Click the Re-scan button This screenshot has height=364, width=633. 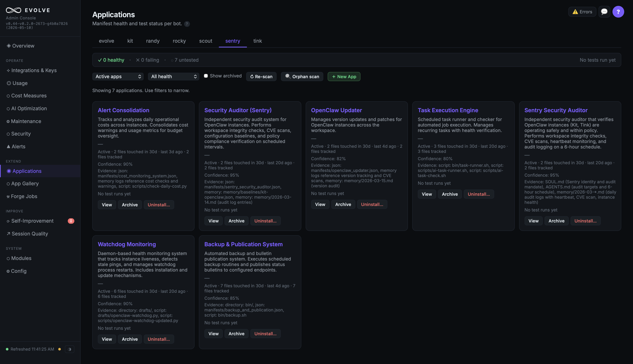pos(261,77)
